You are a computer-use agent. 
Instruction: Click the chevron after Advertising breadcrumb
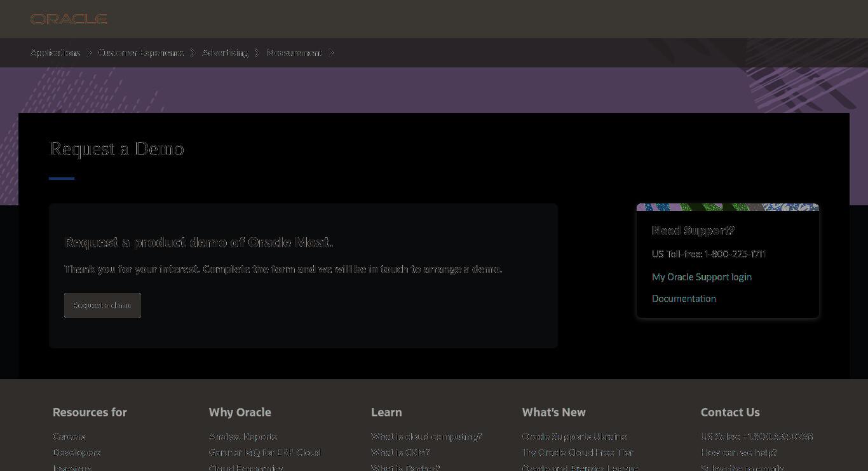tap(257, 53)
